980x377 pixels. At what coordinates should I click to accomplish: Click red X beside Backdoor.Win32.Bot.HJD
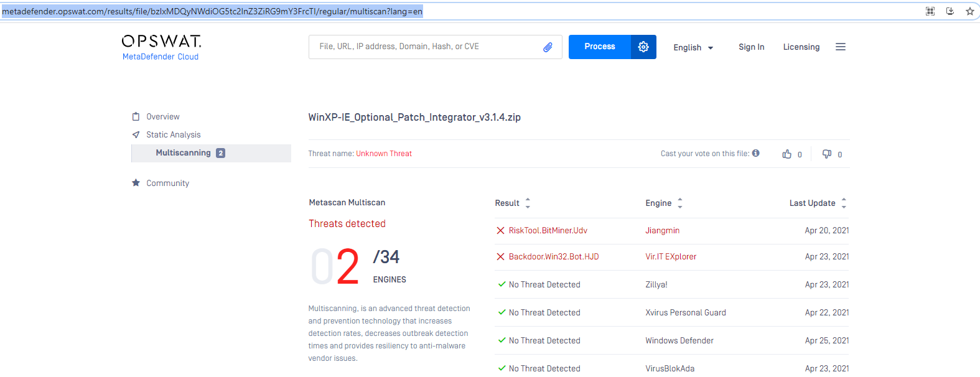point(500,257)
